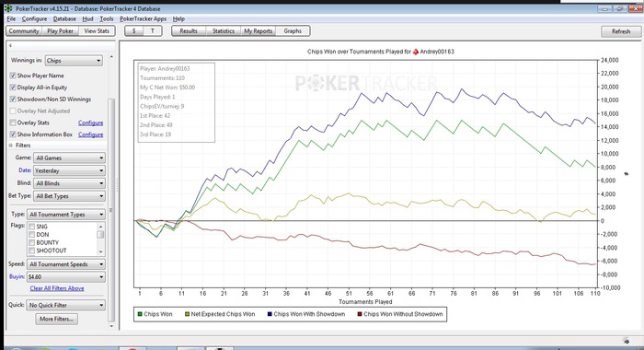Image resolution: width=644 pixels, height=350 pixels.
Task: Collapse the Filters section expander
Action: pos(11,146)
